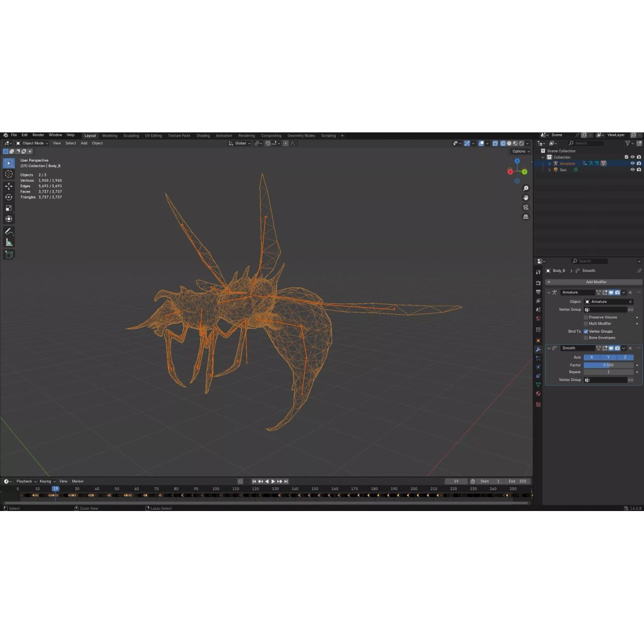Expand the Armature item in outliner

click(550, 163)
